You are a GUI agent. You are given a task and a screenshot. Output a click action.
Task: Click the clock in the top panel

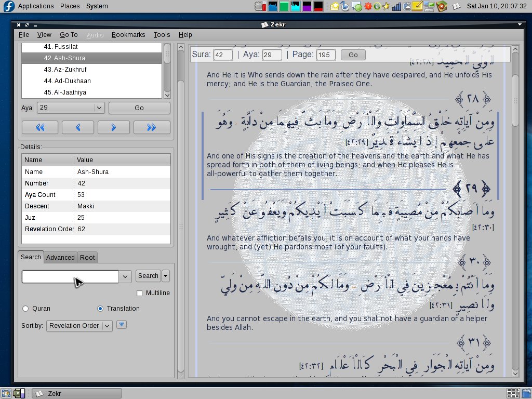(497, 6)
